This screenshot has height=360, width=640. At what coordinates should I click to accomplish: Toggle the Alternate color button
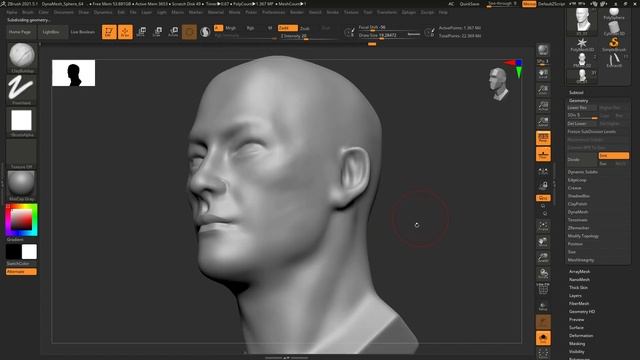pos(21,272)
